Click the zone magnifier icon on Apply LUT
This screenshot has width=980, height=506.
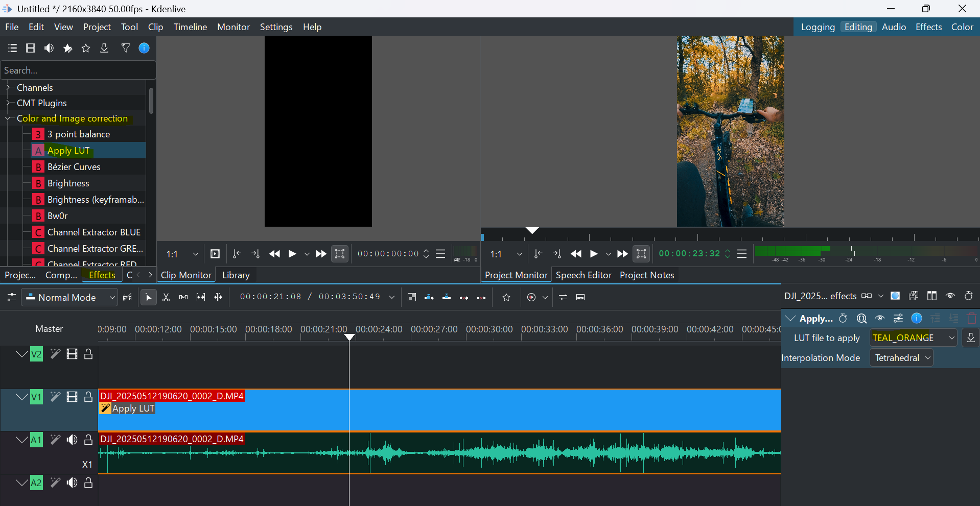[x=861, y=319]
